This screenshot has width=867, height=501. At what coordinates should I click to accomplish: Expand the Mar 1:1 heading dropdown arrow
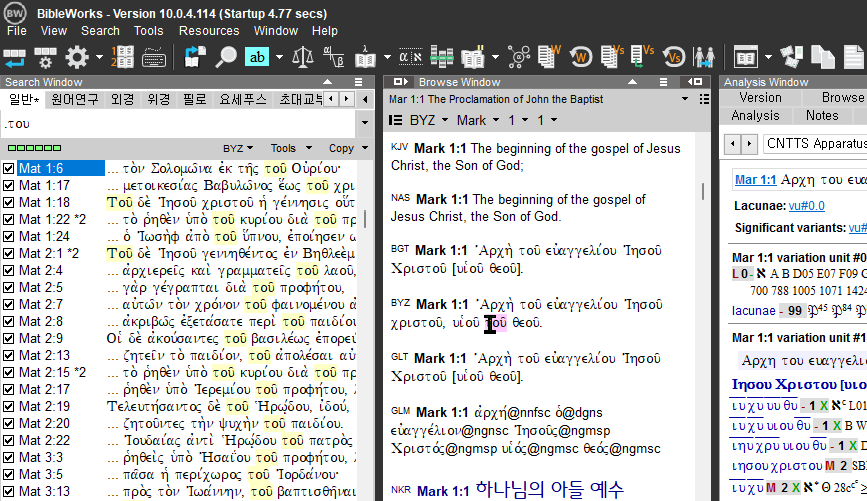tap(685, 99)
